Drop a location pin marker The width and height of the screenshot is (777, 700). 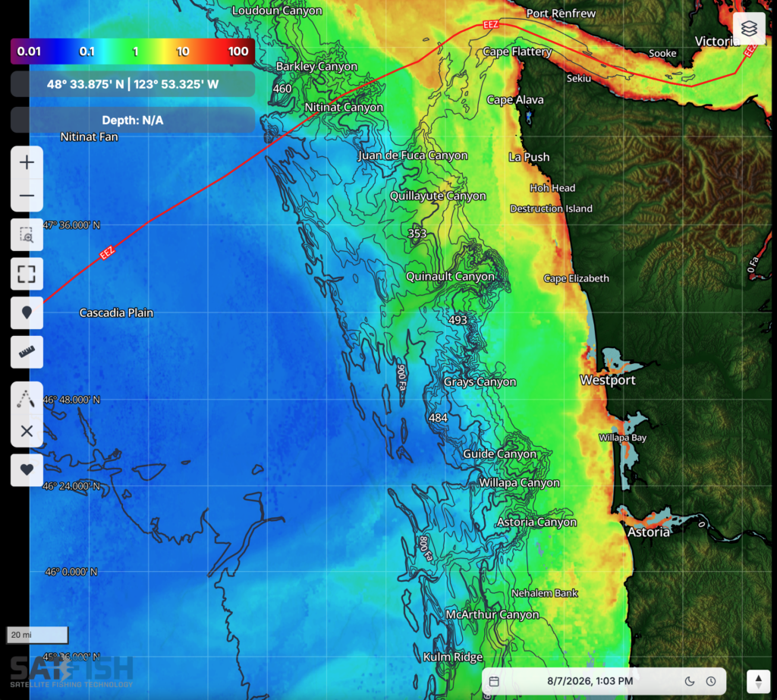click(27, 312)
